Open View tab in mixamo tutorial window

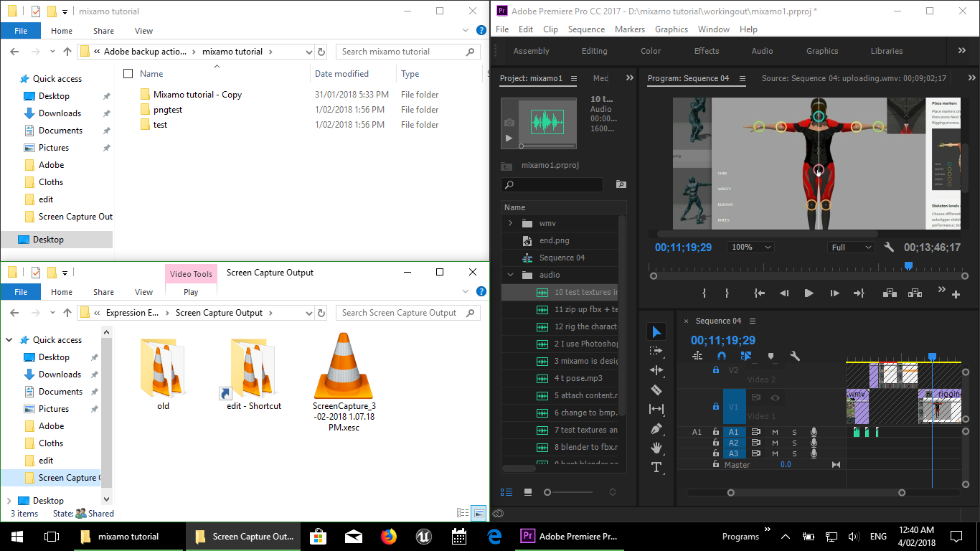click(143, 31)
